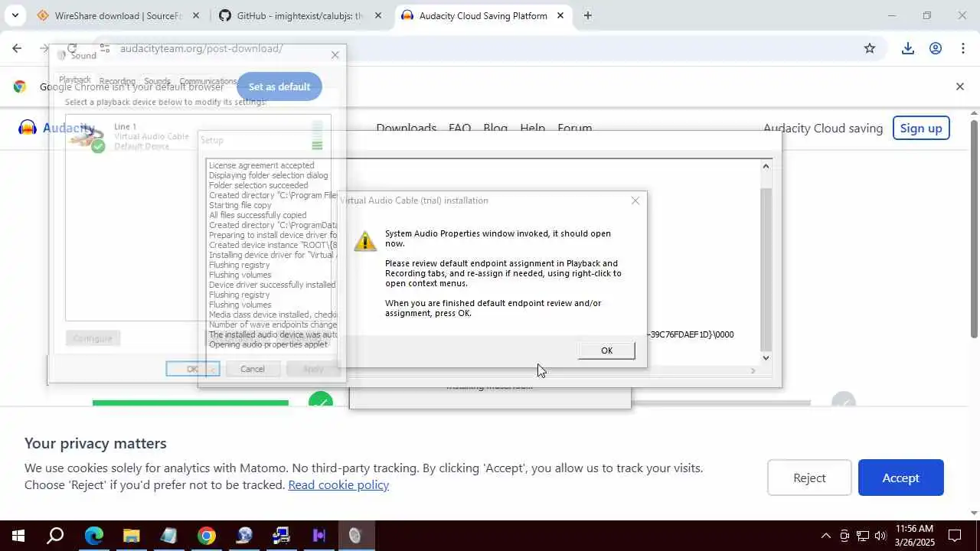Open the Sounds tab in Sound window
Image resolution: width=980 pixels, height=551 pixels.
tap(157, 81)
